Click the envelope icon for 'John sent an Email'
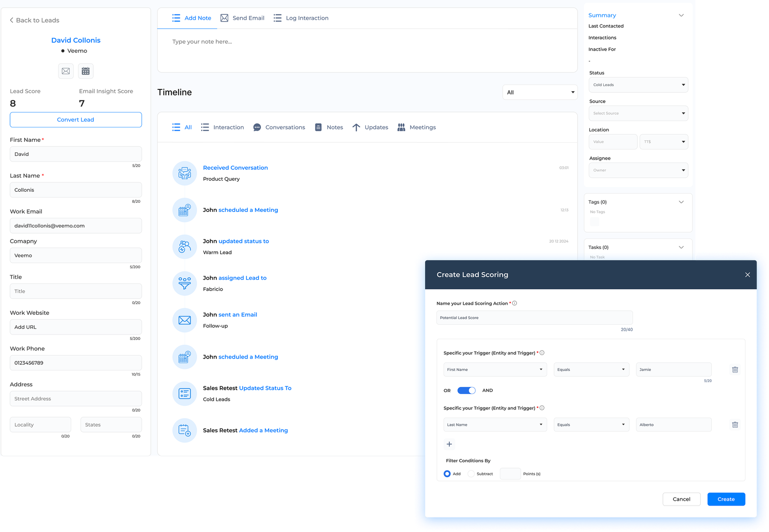This screenshot has height=532, width=769. 185,320
